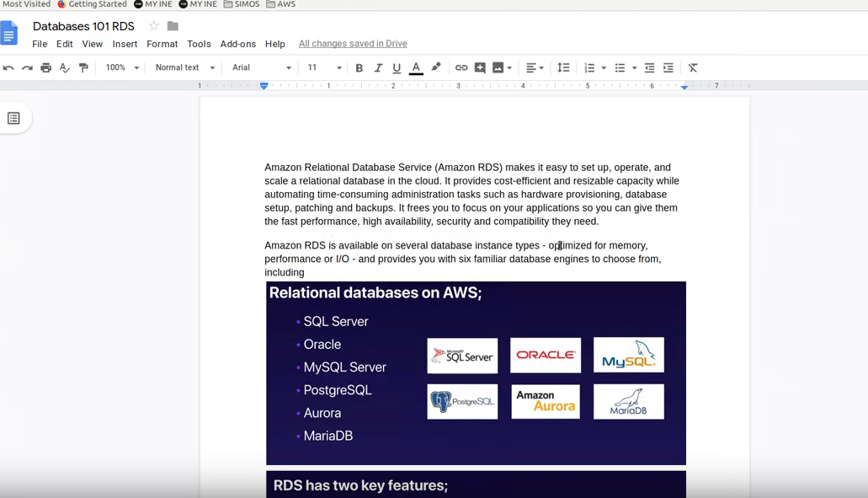The width and height of the screenshot is (868, 498).
Task: Apply a numbered list
Action: (x=589, y=67)
